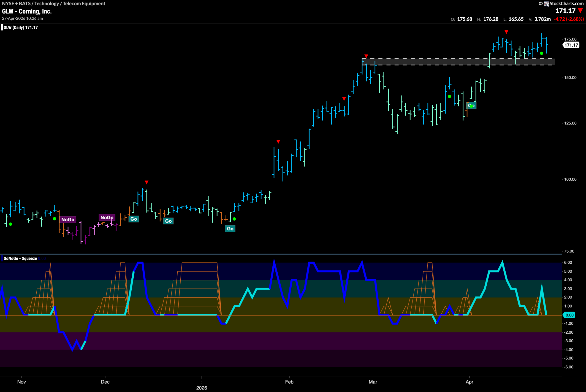The height and width of the screenshot is (392, 586).
Task: Click the Mar label on time axis
Action: tap(373, 382)
